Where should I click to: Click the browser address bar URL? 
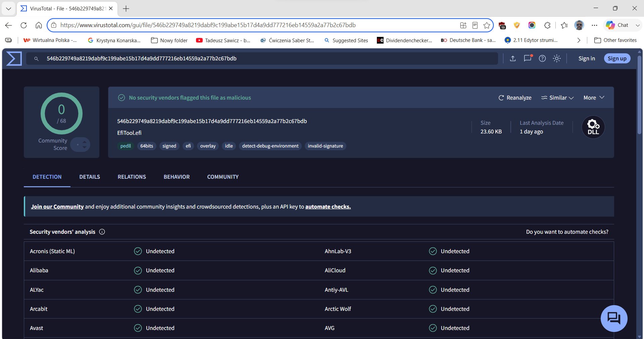click(x=208, y=25)
